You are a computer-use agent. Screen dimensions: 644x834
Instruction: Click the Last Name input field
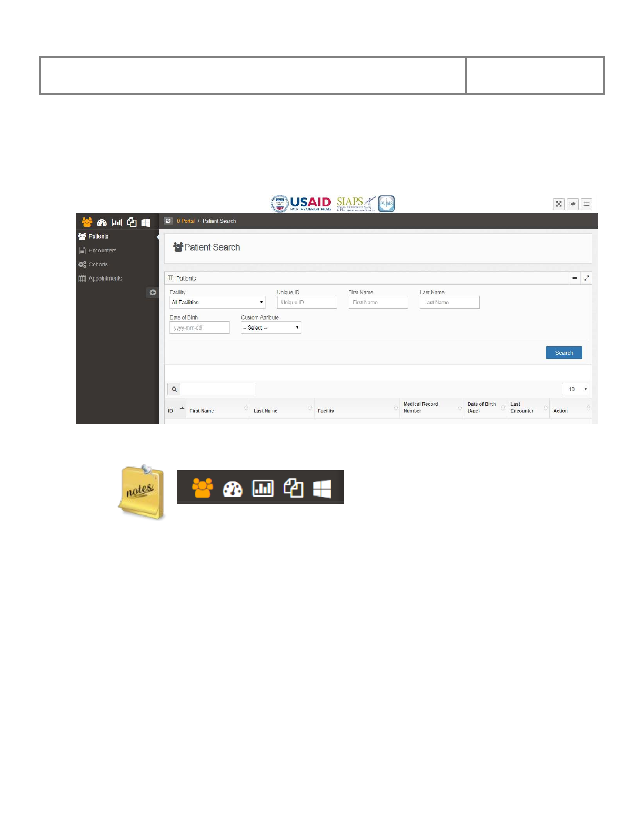450,302
